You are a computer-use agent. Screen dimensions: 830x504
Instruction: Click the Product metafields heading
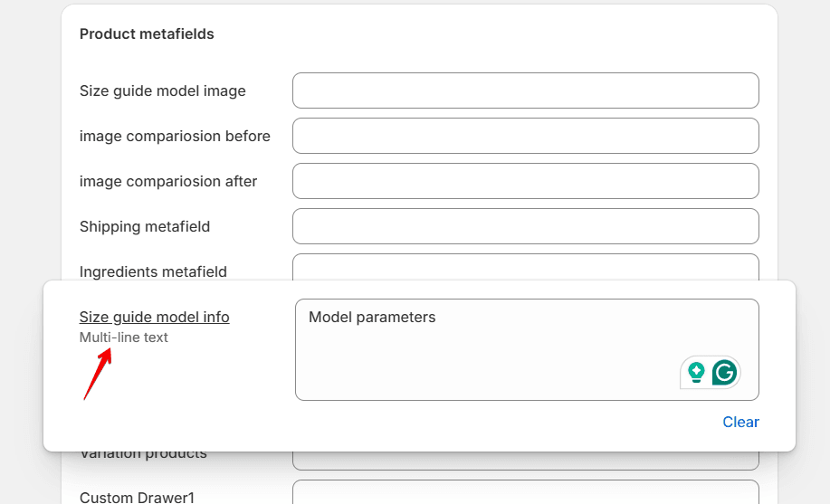pyautogui.click(x=147, y=33)
